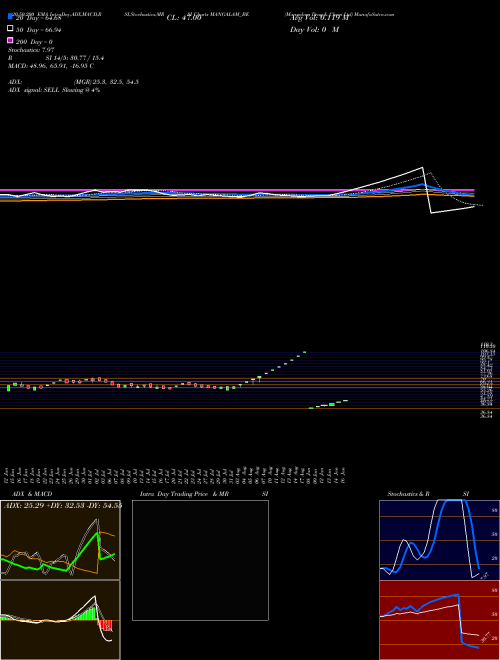Click the 'ADX signal: SELL' text
The image size is (500, 660).
point(35,90)
